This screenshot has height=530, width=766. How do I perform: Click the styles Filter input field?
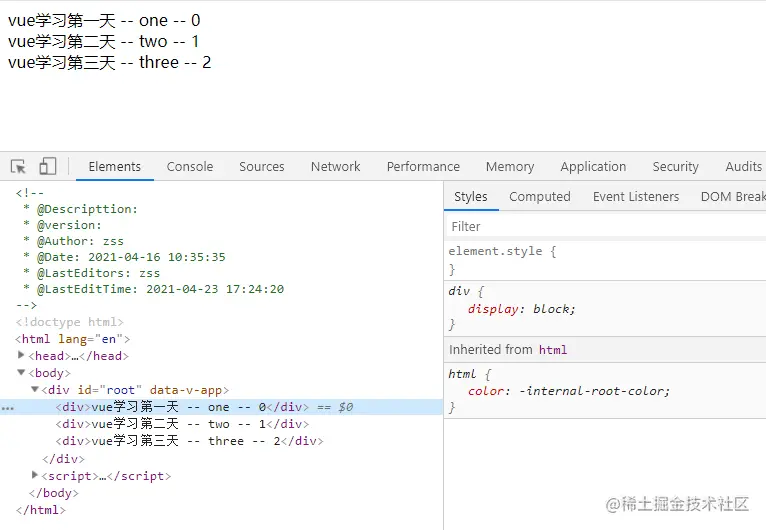click(x=600, y=227)
